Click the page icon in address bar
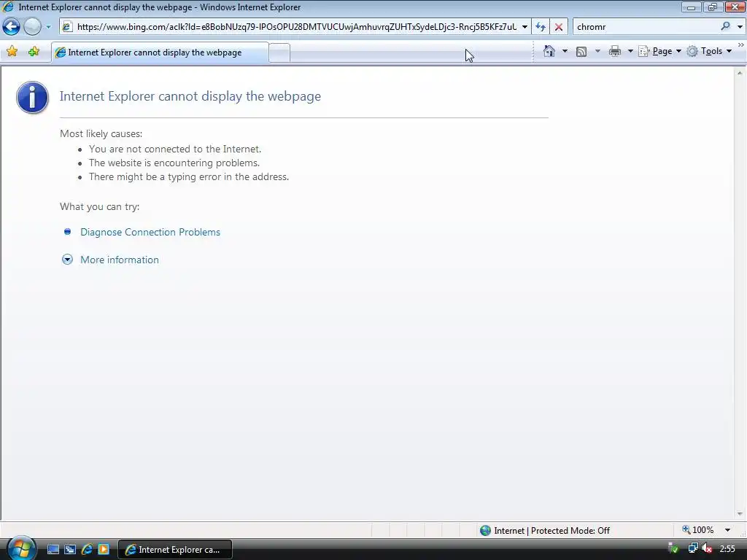 (x=67, y=27)
